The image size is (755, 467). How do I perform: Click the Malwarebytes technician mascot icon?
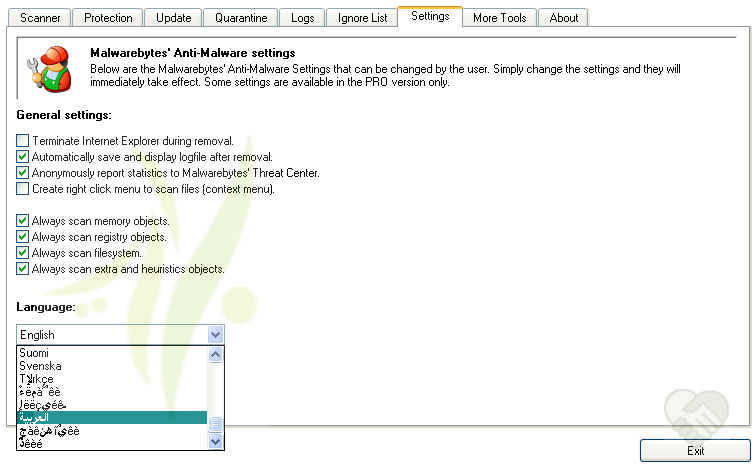click(x=50, y=69)
